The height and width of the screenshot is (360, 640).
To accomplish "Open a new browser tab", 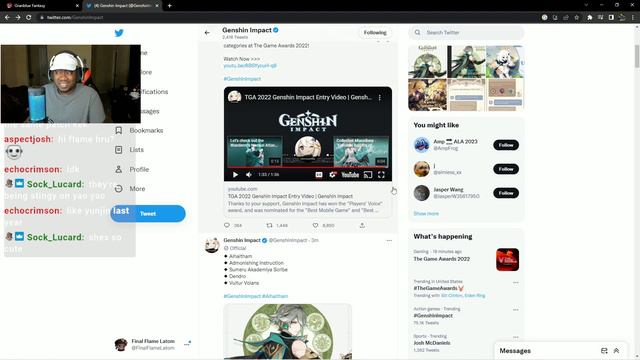I will [169, 6].
